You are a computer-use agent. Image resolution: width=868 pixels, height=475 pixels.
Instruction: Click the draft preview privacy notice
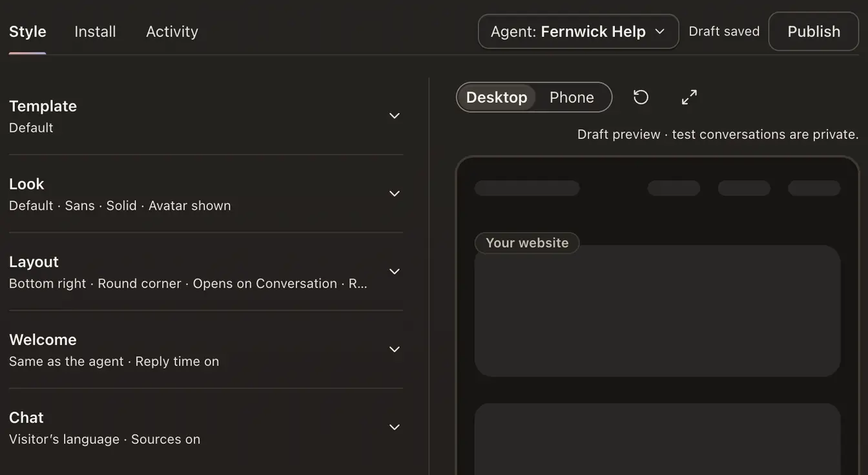pyautogui.click(x=718, y=134)
